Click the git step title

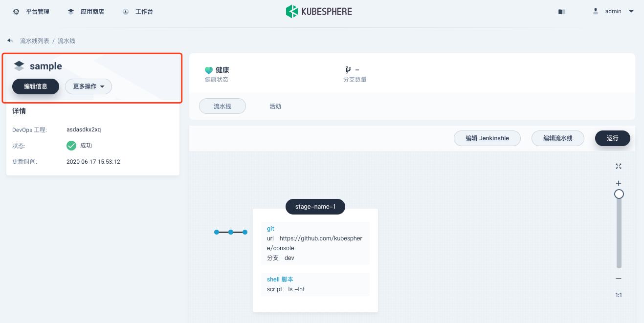coord(270,228)
